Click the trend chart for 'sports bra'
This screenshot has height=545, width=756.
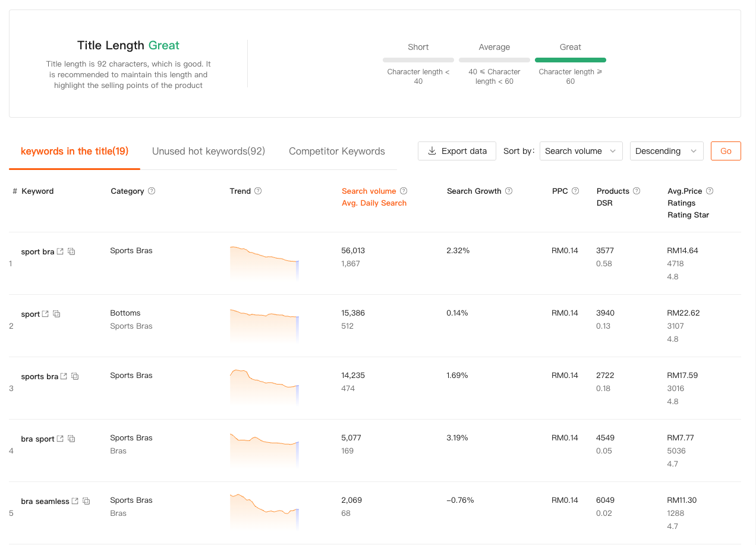tap(264, 386)
